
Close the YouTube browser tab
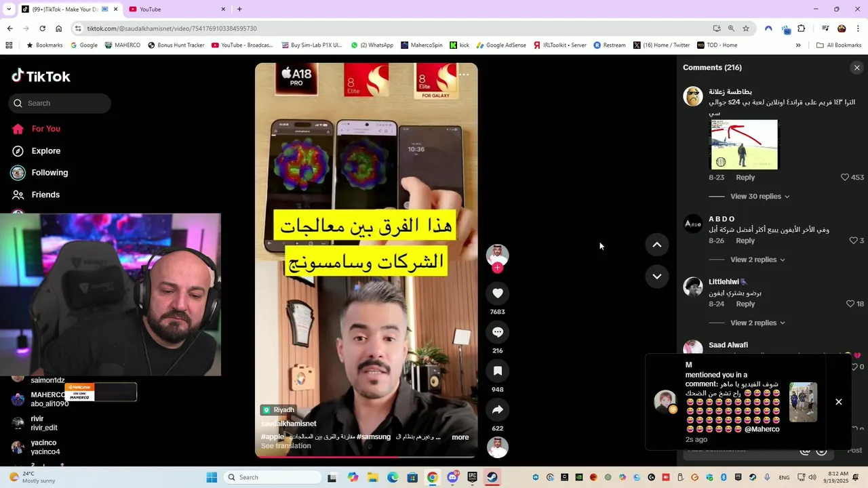(223, 9)
